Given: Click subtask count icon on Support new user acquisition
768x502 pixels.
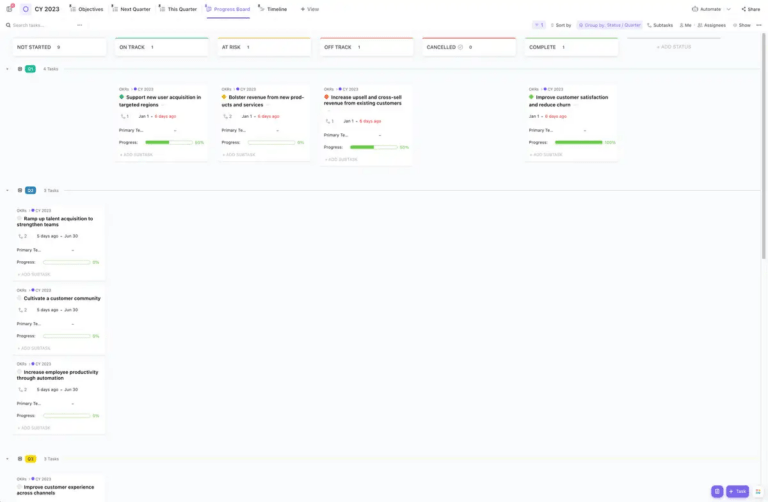Looking at the screenshot, I should [124, 117].
